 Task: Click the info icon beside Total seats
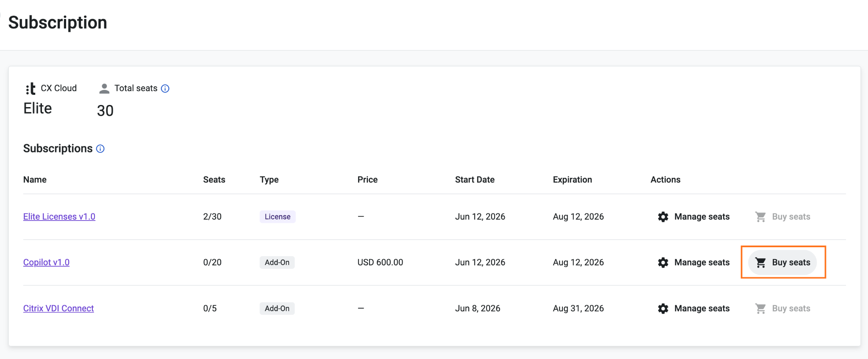coord(165,88)
